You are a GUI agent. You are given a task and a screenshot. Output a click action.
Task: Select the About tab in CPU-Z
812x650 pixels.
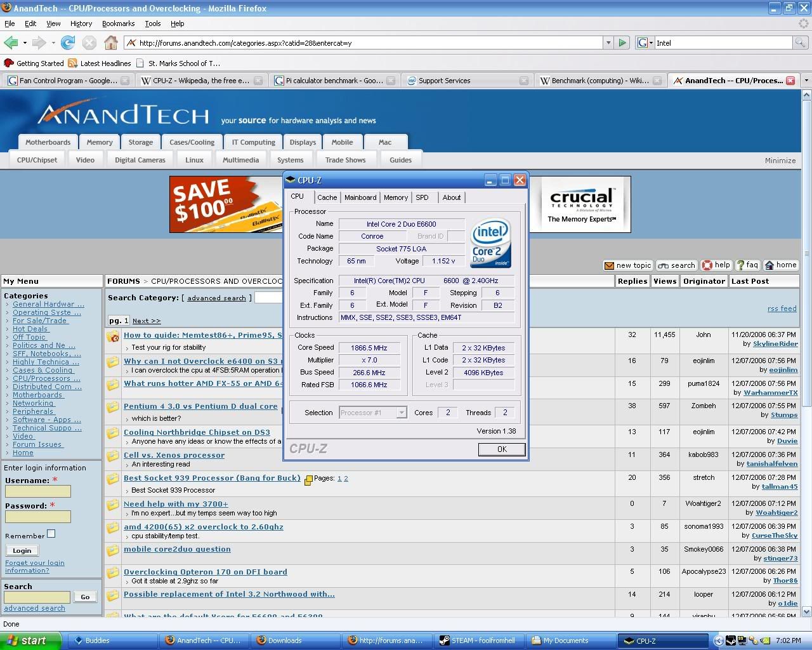pos(452,197)
